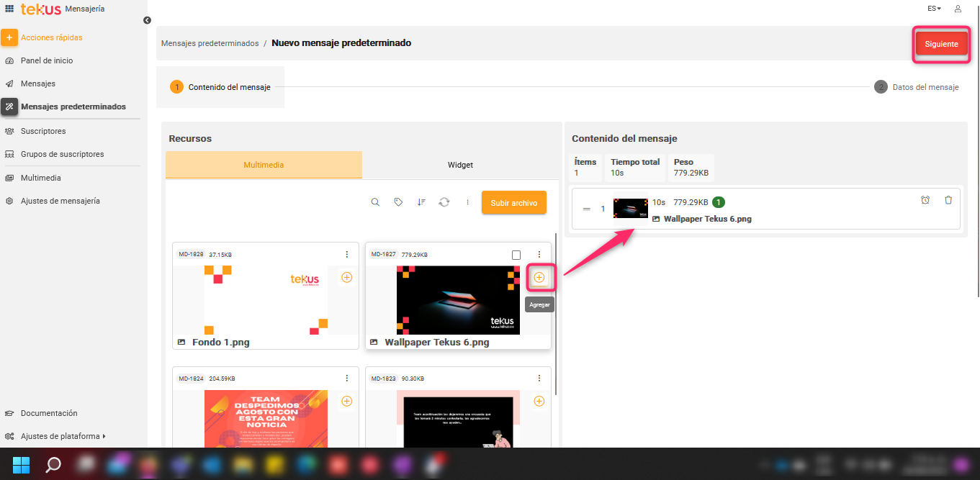This screenshot has width=980, height=480.
Task: Open options menu for Fondo 1.png card
Action: (347, 255)
